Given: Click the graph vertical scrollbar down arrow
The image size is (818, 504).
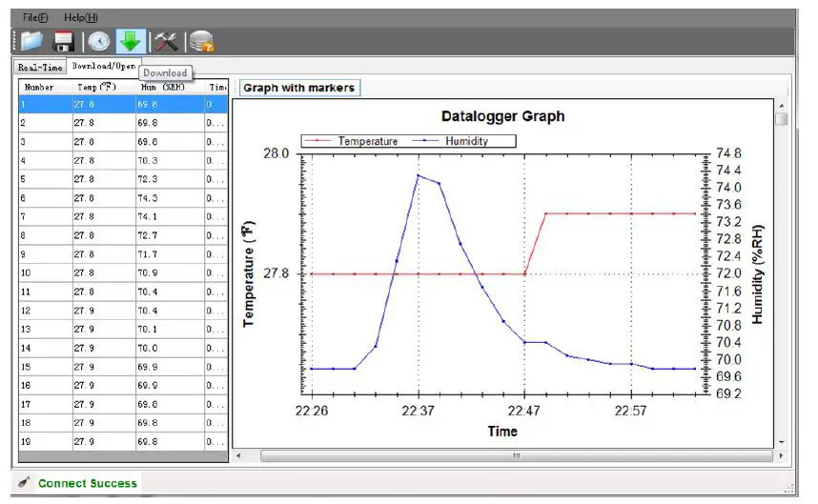Looking at the screenshot, I should tap(781, 442).
